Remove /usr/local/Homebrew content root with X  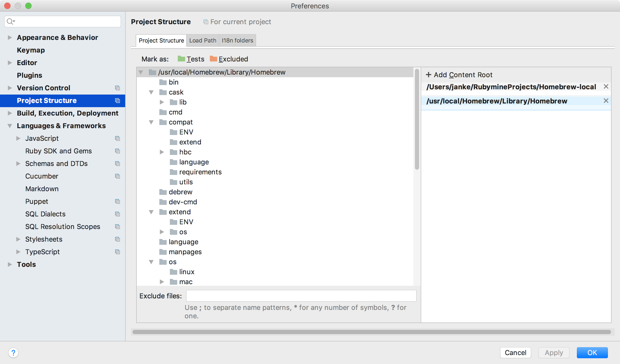tap(606, 101)
